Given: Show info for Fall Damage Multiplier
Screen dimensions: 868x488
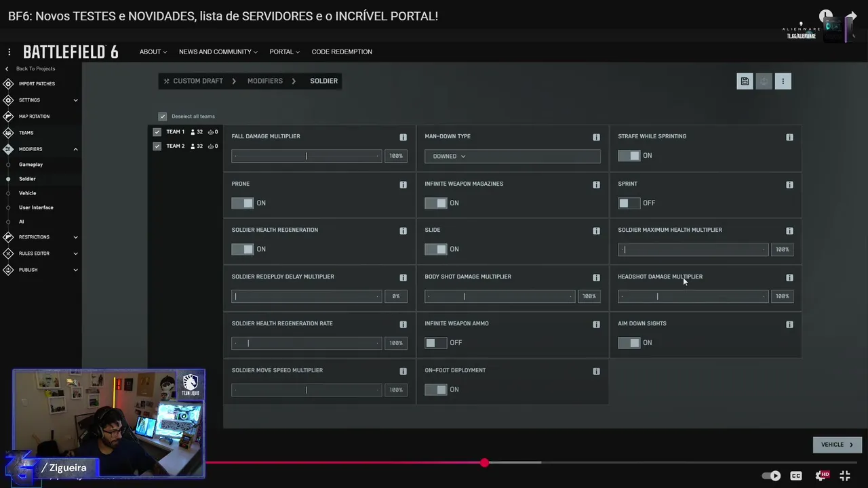Looking at the screenshot, I should click(x=403, y=137).
